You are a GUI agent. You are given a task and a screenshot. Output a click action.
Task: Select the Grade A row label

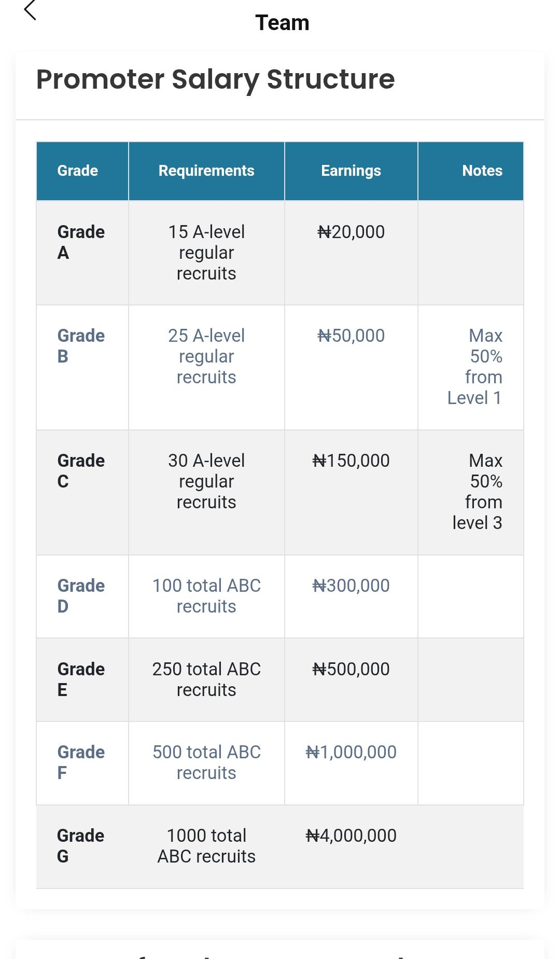point(81,242)
